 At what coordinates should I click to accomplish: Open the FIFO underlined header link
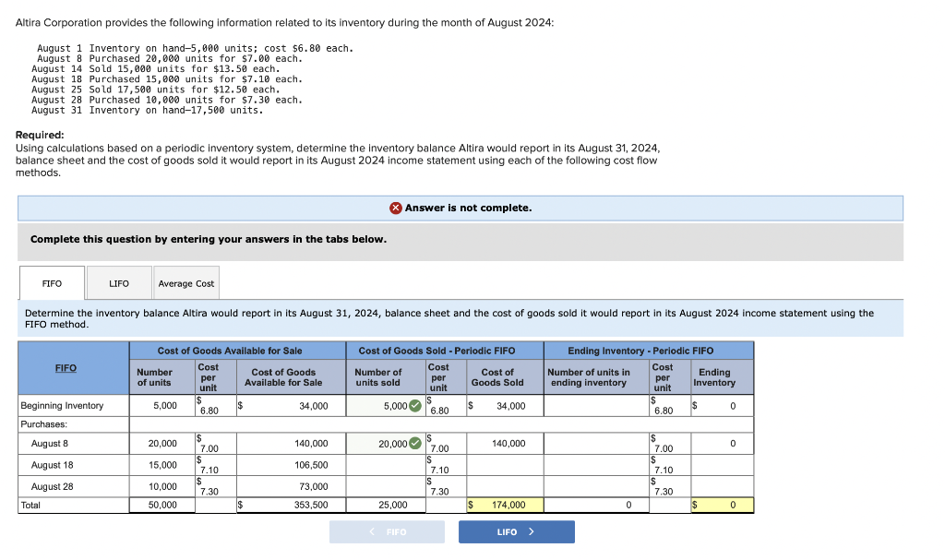pyautogui.click(x=66, y=368)
